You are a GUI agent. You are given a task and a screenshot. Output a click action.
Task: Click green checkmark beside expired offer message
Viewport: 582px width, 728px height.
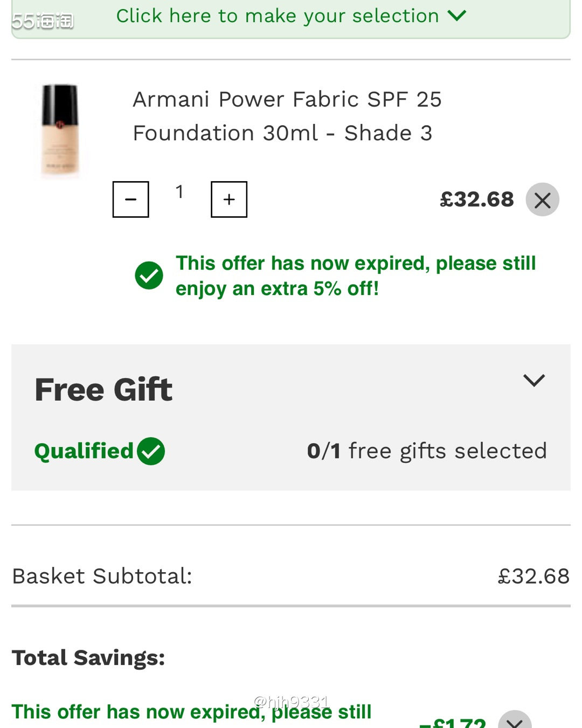[x=149, y=276]
